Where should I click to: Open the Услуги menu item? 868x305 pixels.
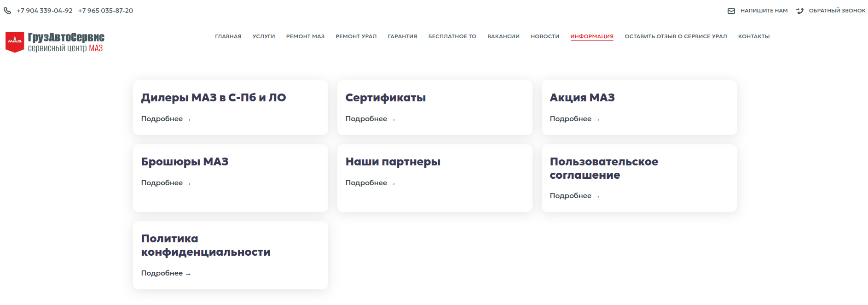click(x=264, y=36)
